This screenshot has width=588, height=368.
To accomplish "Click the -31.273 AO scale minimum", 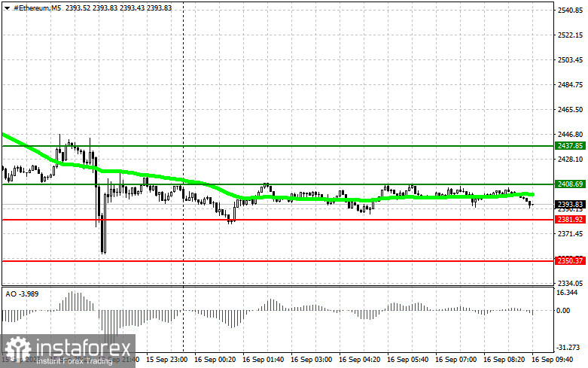I will (568, 348).
